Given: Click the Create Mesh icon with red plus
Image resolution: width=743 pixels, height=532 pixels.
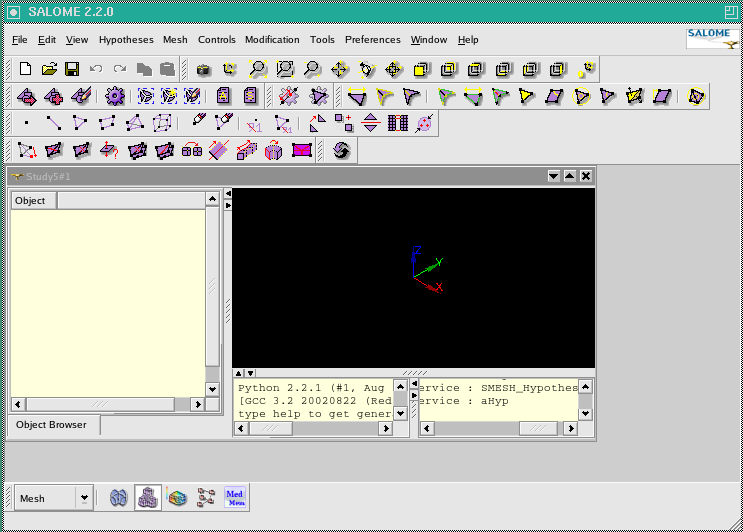Looking at the screenshot, I should [x=54, y=97].
